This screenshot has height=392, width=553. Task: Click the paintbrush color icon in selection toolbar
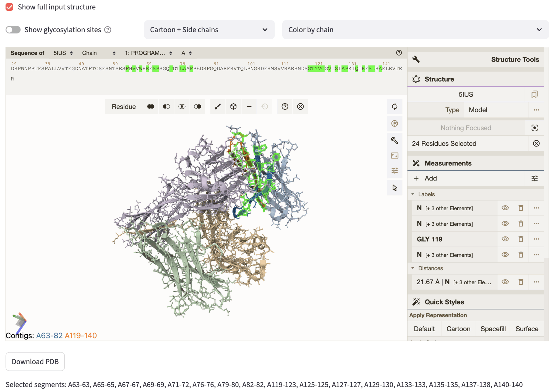click(218, 107)
